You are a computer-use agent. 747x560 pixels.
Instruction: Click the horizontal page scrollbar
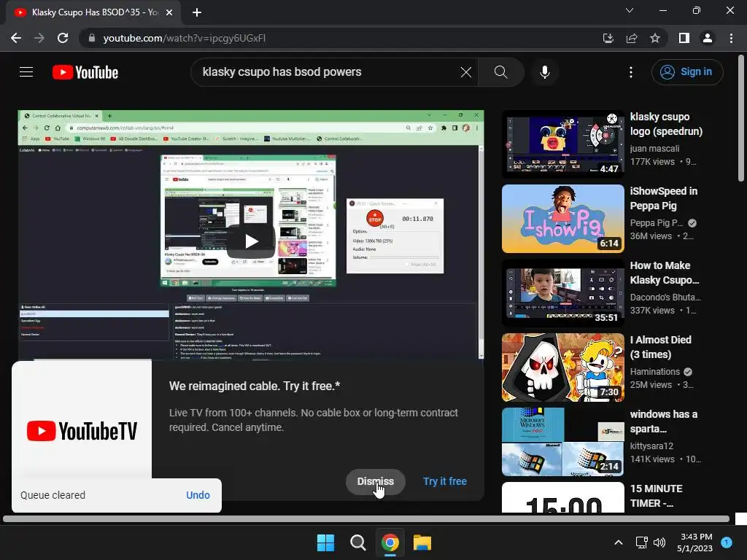tap(366, 519)
